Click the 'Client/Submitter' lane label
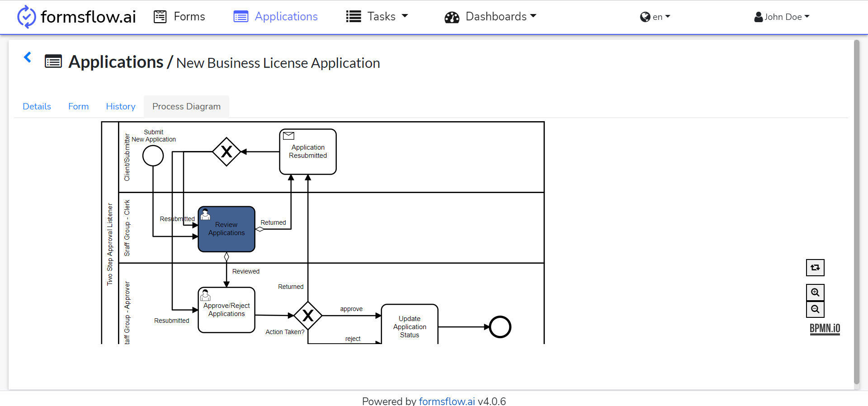This screenshot has width=868, height=406. (127, 157)
